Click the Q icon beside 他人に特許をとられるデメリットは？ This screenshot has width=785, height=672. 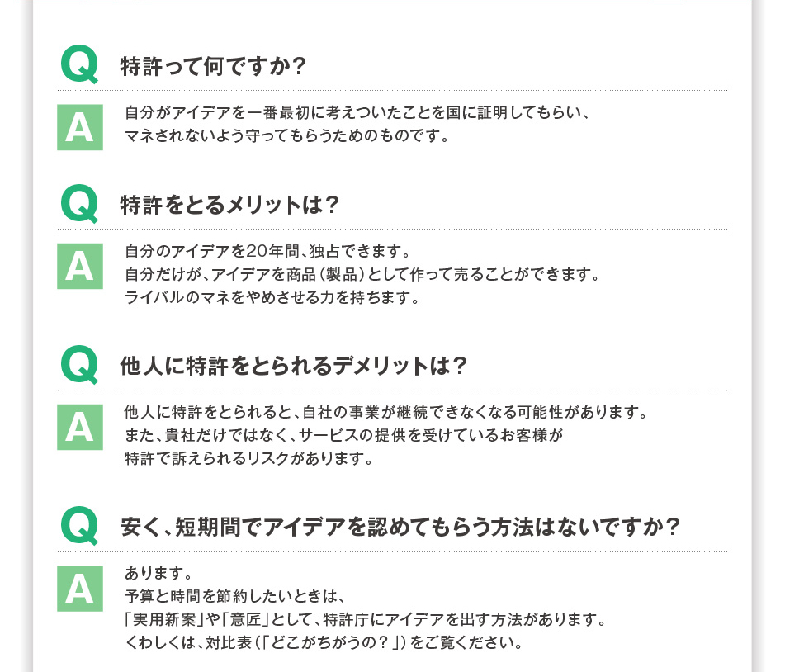tap(79, 365)
